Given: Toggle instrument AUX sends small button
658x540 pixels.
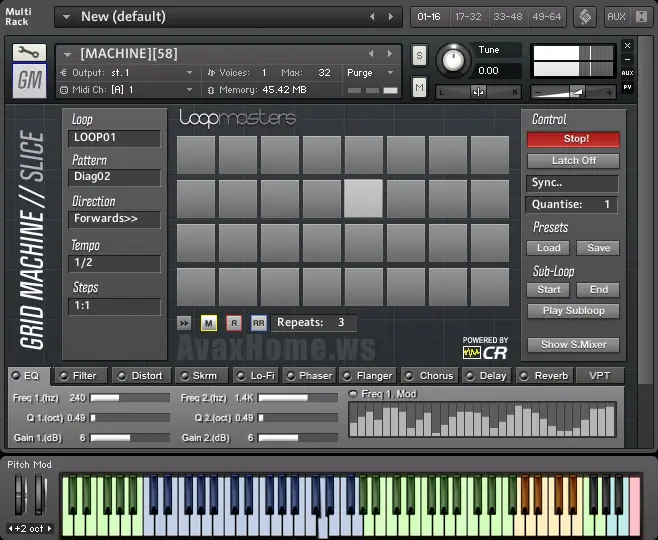Looking at the screenshot, I should pyautogui.click(x=627, y=73).
